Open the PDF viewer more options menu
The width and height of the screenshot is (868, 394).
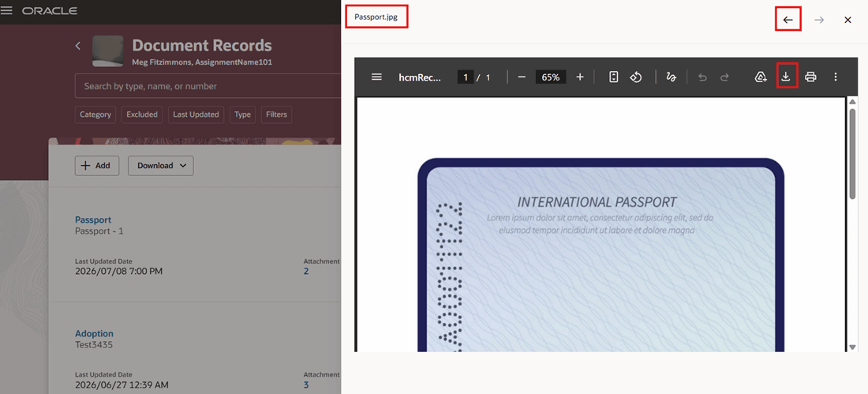836,77
